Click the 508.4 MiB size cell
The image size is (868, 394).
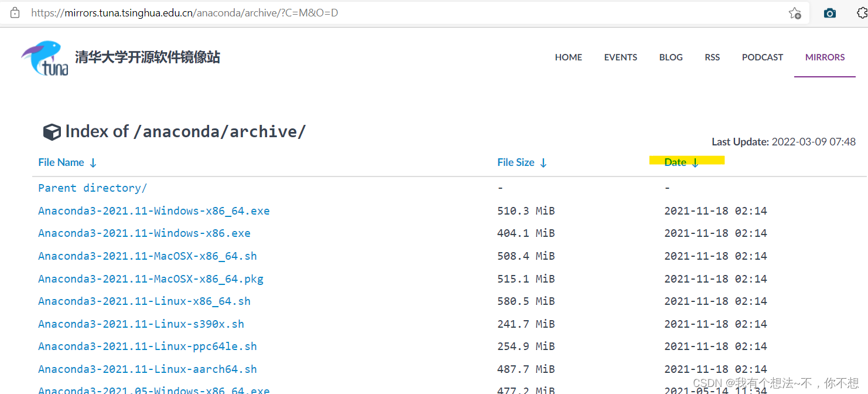(526, 256)
